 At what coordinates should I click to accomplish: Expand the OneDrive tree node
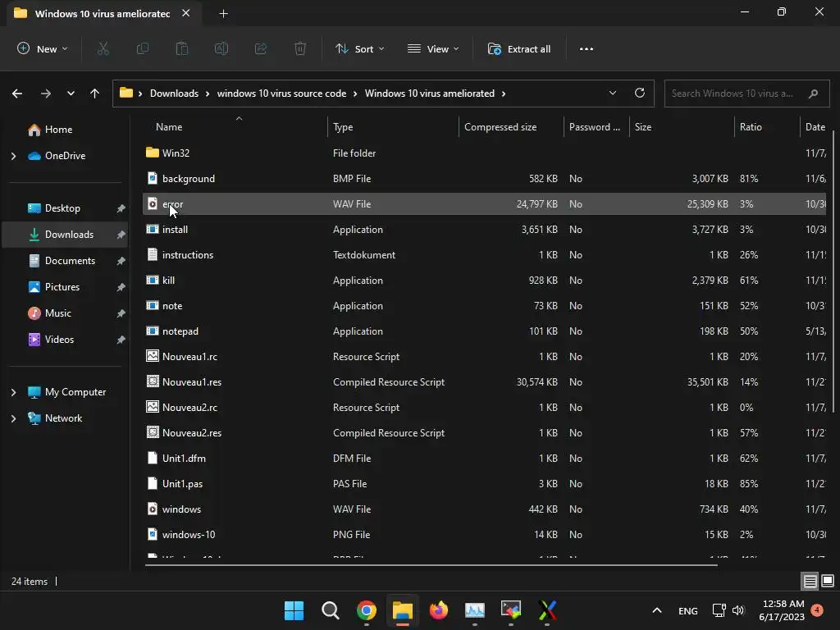click(13, 156)
